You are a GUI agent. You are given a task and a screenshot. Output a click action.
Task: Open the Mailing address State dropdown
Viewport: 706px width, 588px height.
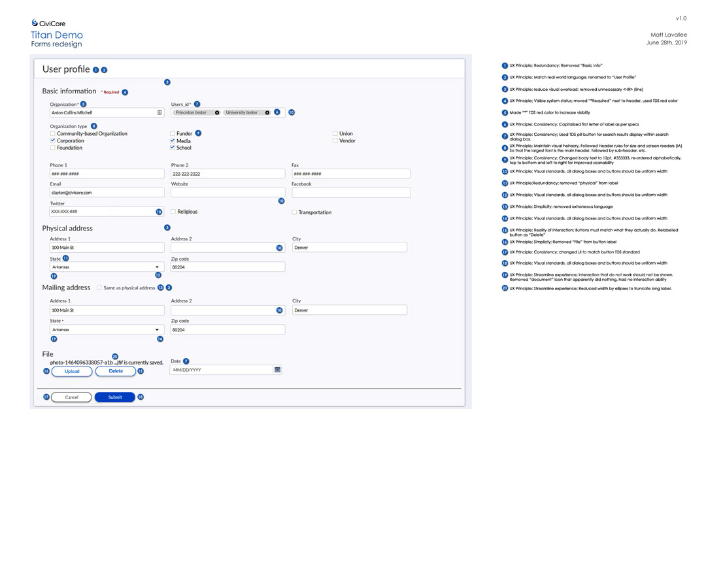(x=157, y=330)
